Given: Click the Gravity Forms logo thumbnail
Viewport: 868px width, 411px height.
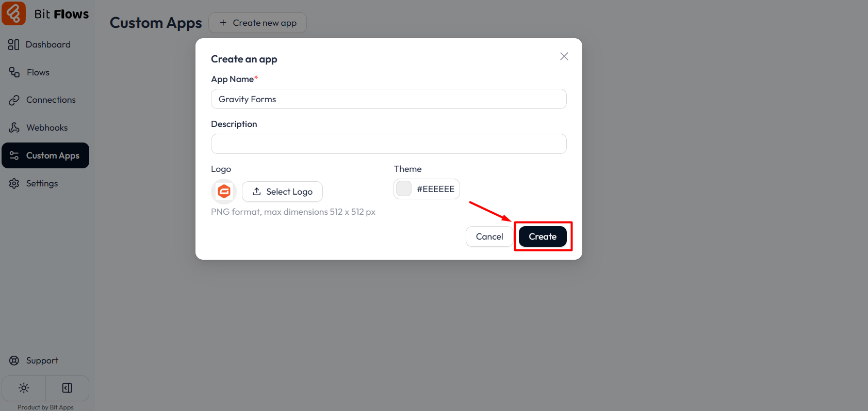Looking at the screenshot, I should tap(224, 191).
